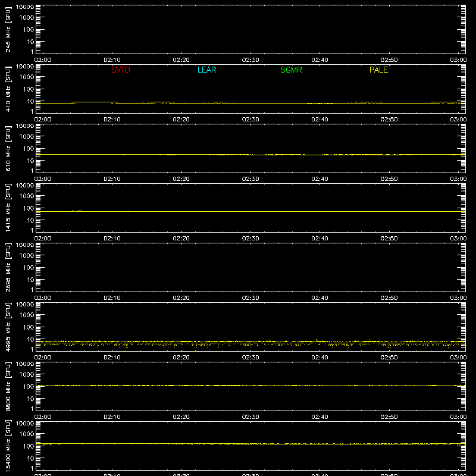Click the yellow 8800 MHz flux trace
This screenshot has width=476, height=476.
pos(250,386)
